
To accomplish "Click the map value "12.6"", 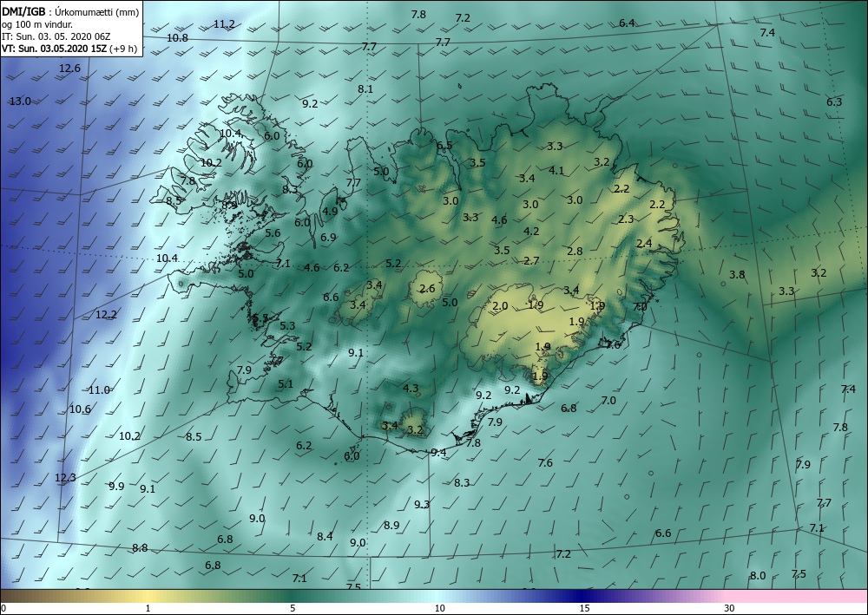I will click(x=69, y=69).
